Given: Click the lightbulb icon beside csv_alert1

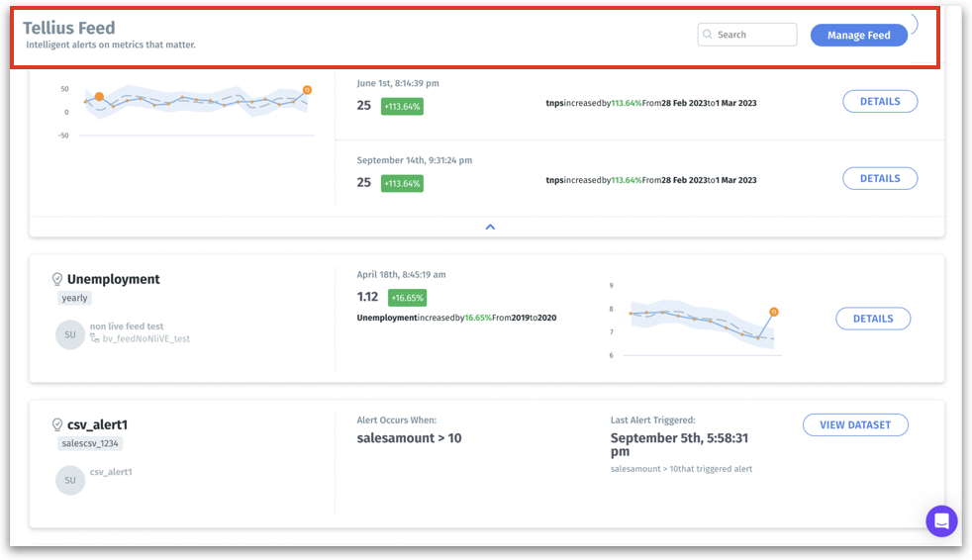Looking at the screenshot, I should click(x=57, y=425).
